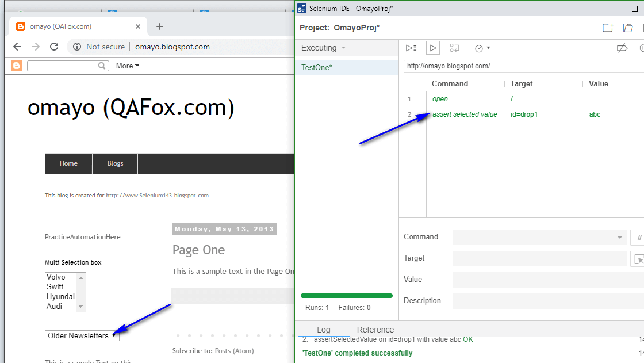Create new project icon
This screenshot has height=363, width=644.
coord(608,28)
